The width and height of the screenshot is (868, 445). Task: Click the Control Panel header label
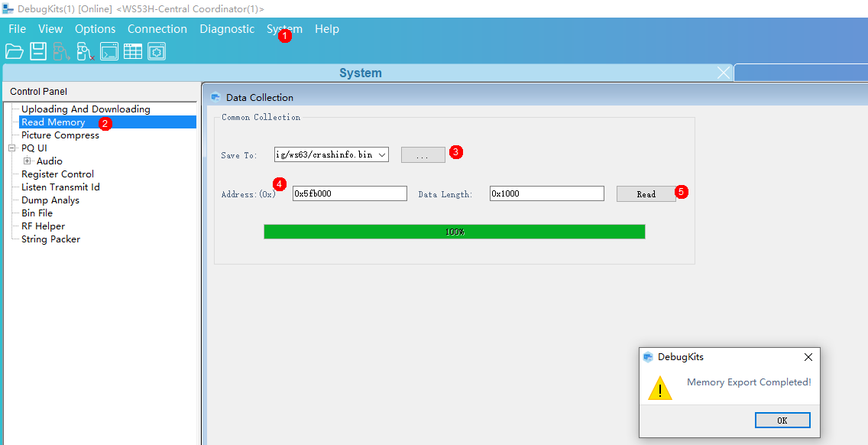(39, 92)
